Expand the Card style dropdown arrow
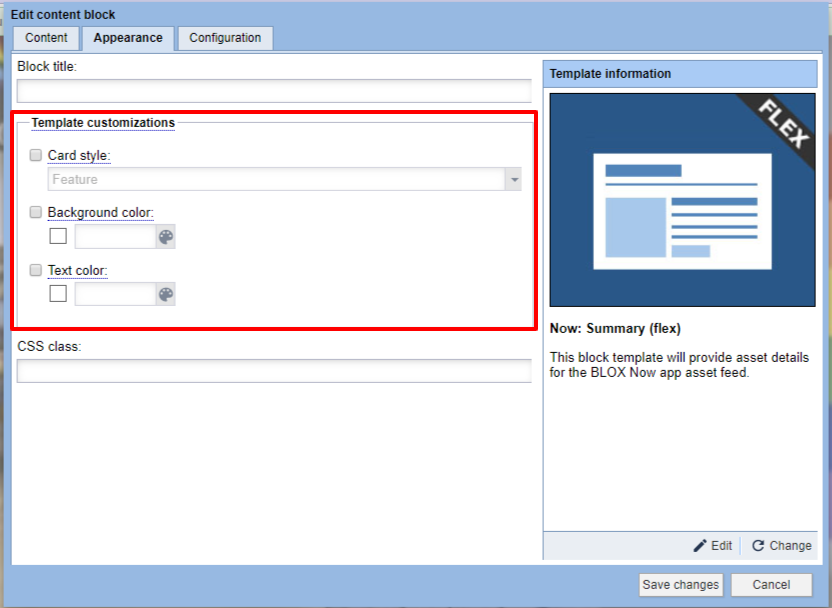The height and width of the screenshot is (608, 832). (x=514, y=180)
